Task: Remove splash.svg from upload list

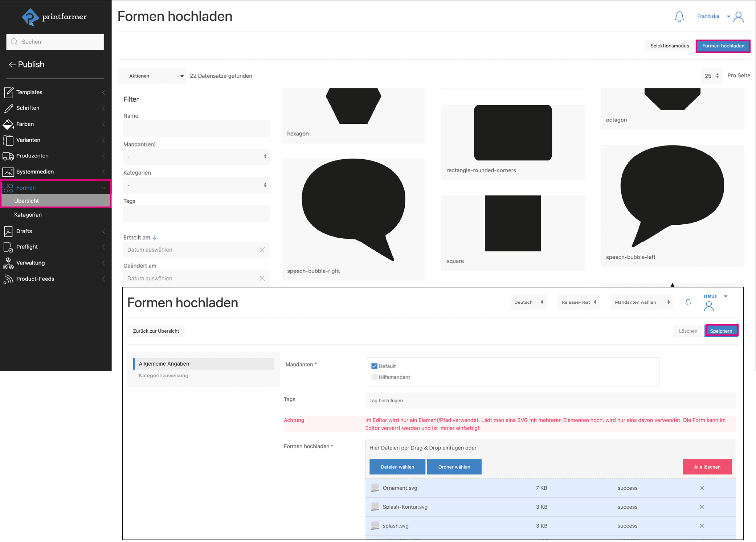Action: (702, 526)
